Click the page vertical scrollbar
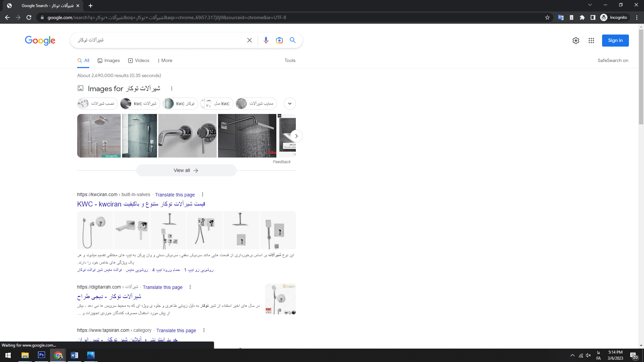Viewport: 644px width, 362px height. click(641, 77)
